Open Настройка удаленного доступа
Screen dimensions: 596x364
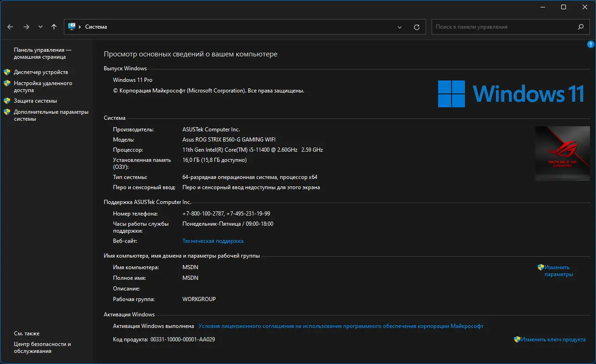43,87
